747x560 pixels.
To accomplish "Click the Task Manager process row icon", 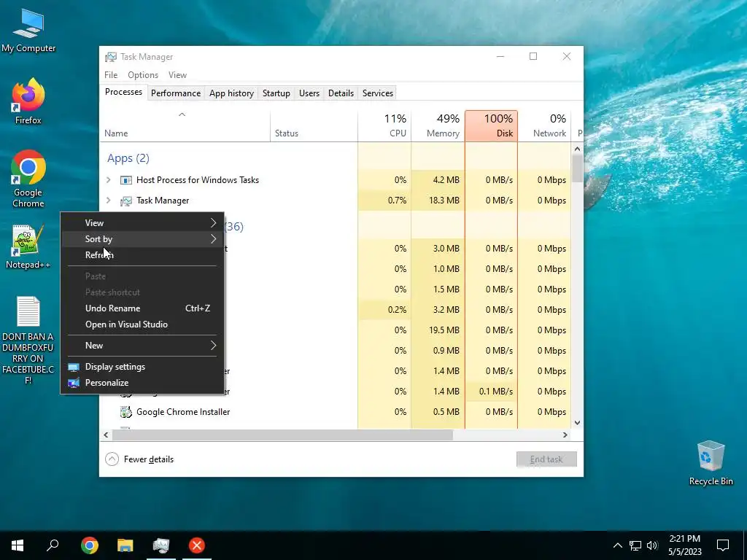I will (x=125, y=201).
